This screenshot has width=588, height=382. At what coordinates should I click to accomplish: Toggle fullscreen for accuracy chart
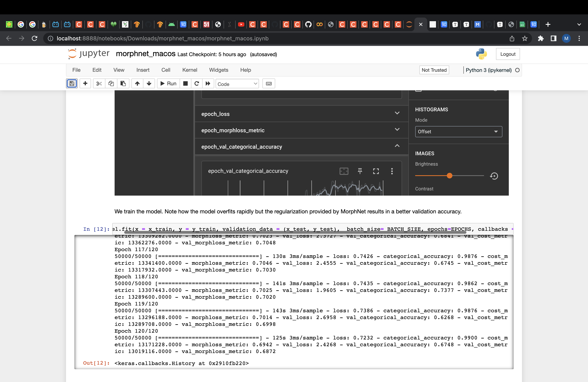[376, 171]
